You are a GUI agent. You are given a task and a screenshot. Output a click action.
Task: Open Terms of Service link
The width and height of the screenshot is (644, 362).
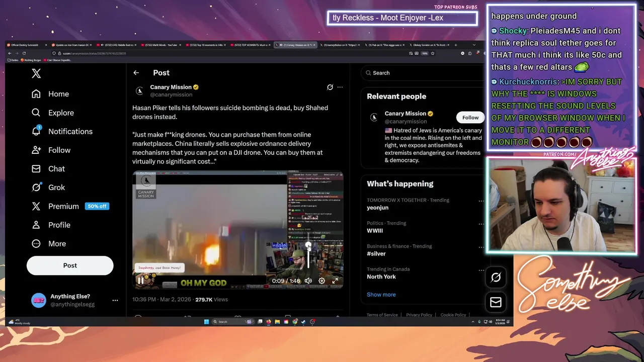click(382, 315)
